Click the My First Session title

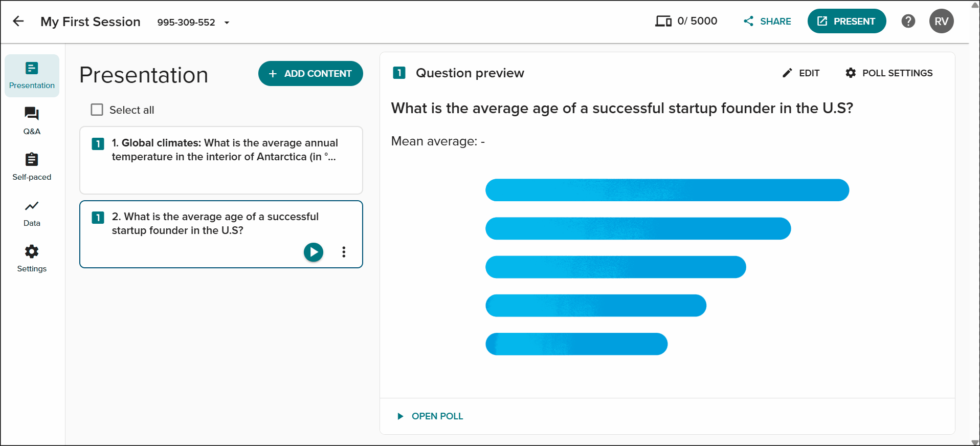(x=91, y=22)
